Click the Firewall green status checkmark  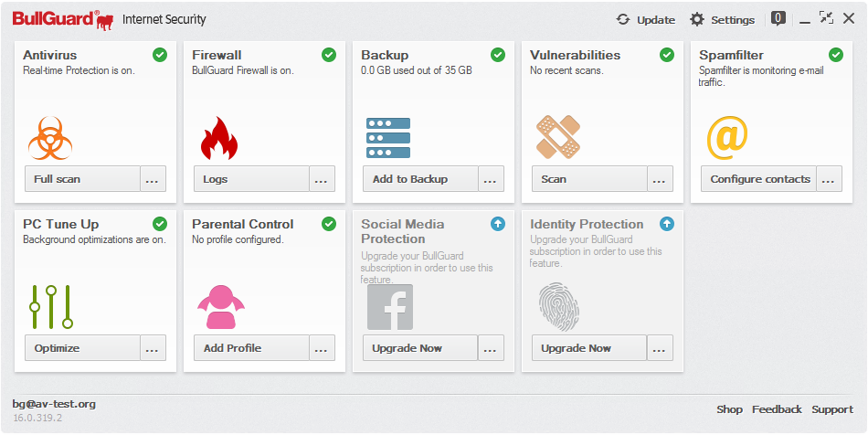(x=329, y=55)
